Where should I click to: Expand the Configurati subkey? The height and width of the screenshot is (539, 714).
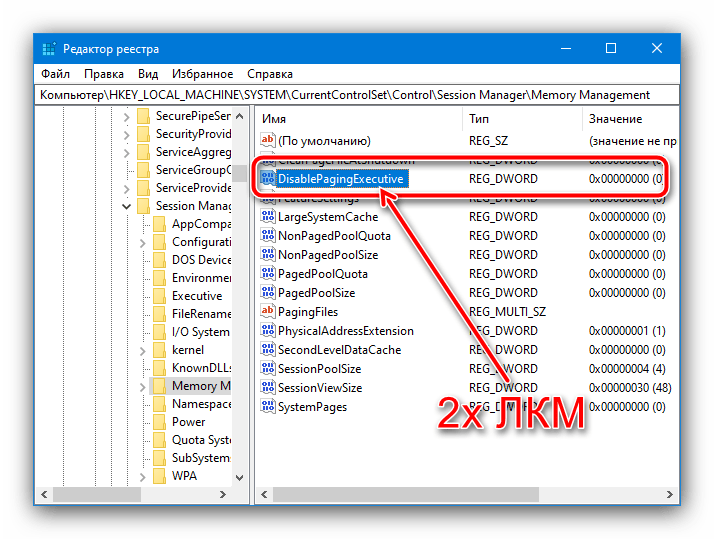[143, 243]
